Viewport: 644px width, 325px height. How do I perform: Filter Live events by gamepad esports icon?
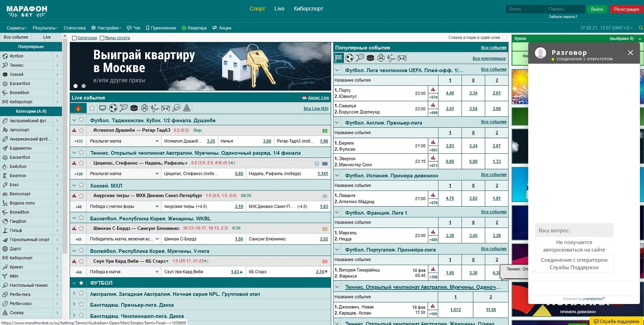[165, 108]
